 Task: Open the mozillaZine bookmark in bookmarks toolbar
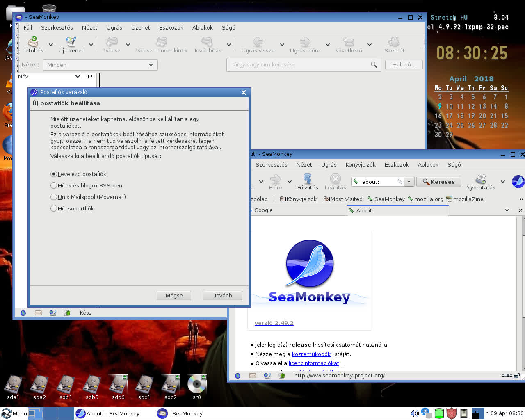465,199
